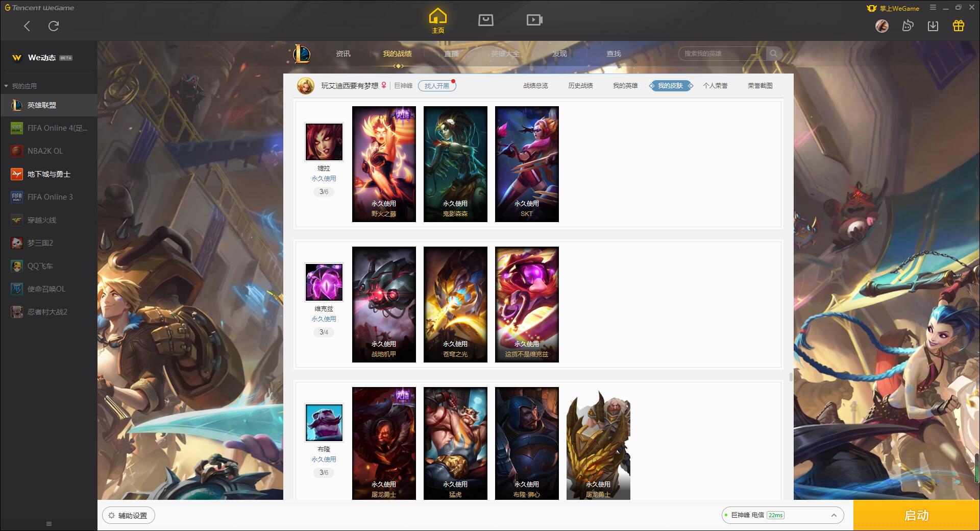Switch to 荣誉截图 sub-tab

coord(760,86)
